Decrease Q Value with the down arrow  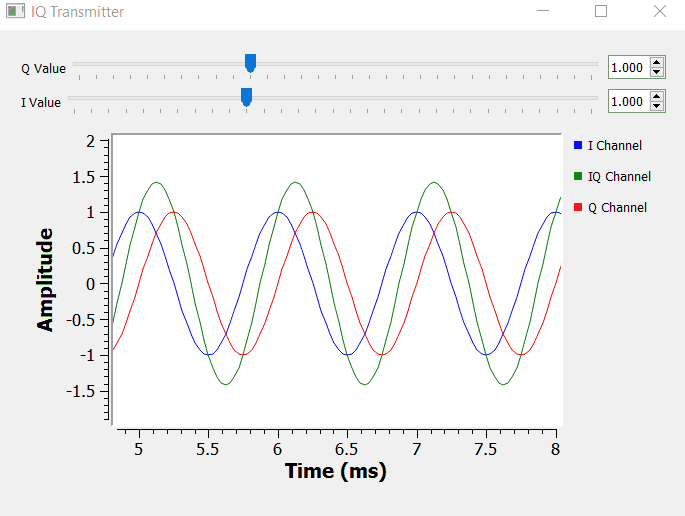656,72
